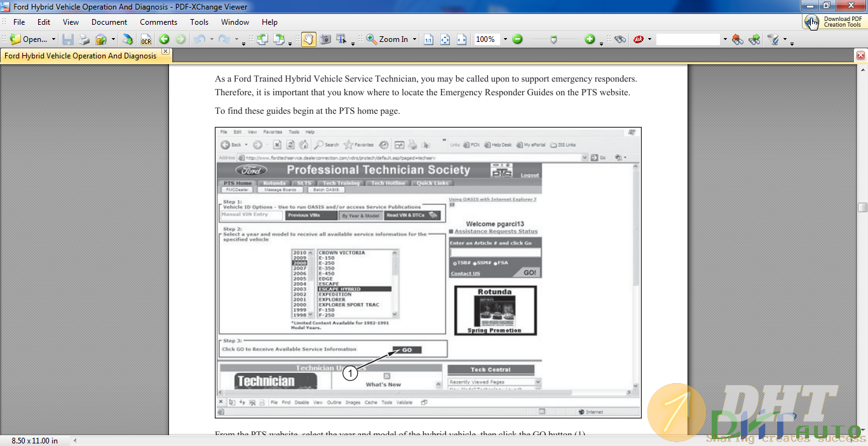Open the Document menu
This screenshot has height=446, width=868.
[109, 22]
